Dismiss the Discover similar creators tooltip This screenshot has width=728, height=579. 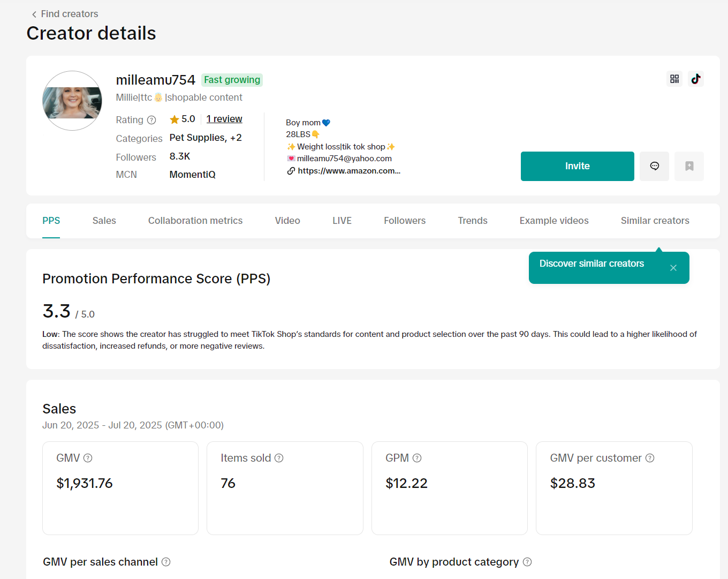click(x=673, y=268)
